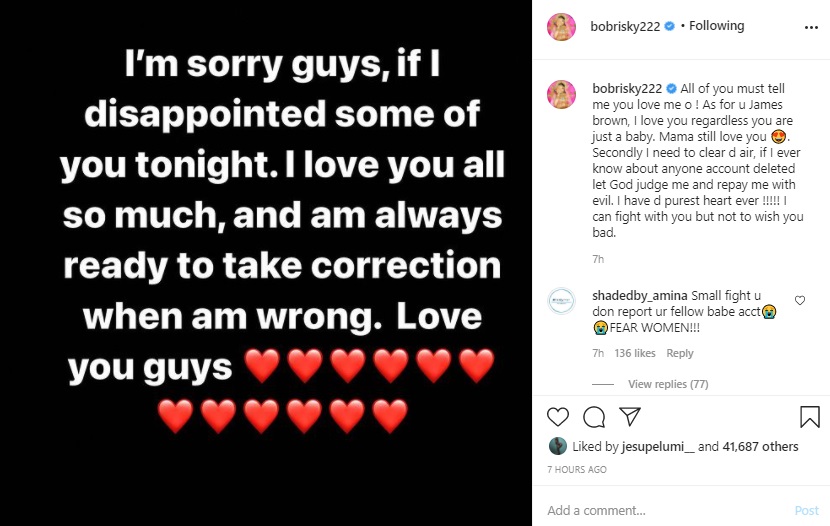
Task: Toggle the Following button
Action: [716, 26]
